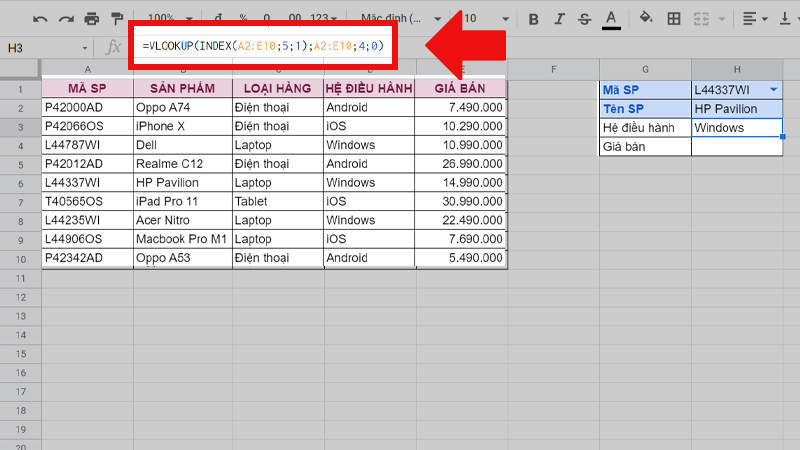Click the font size value 10
The width and height of the screenshot is (800, 450).
470,19
